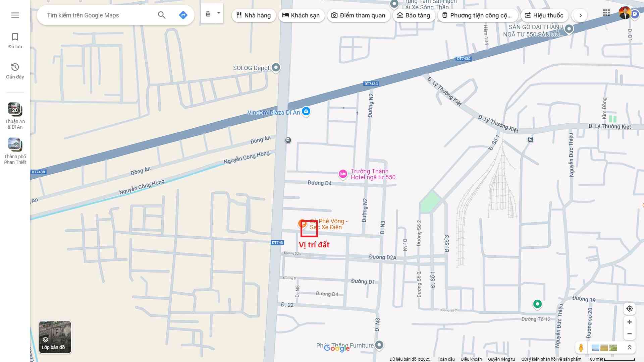Show more category chips with right chevron

pos(581,15)
